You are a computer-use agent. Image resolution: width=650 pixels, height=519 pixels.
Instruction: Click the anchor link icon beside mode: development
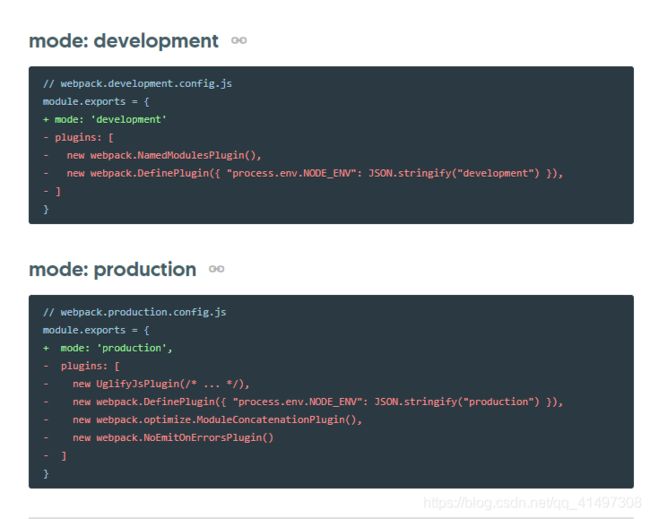tap(239, 41)
